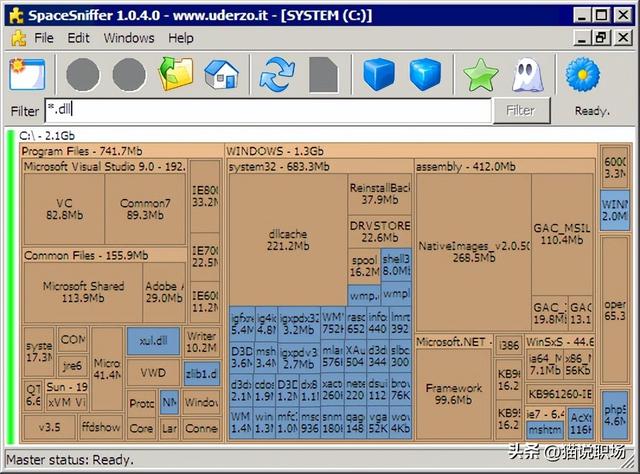Screen dimensions: 640x474
Task: Open the File menu
Action: click(44, 38)
